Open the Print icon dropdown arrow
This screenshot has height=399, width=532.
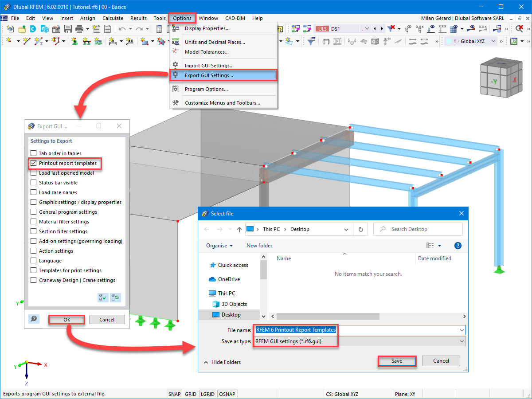87,29
